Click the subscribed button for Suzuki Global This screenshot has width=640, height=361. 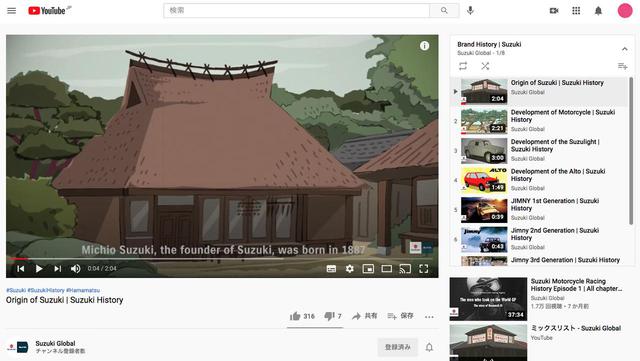pos(398,347)
